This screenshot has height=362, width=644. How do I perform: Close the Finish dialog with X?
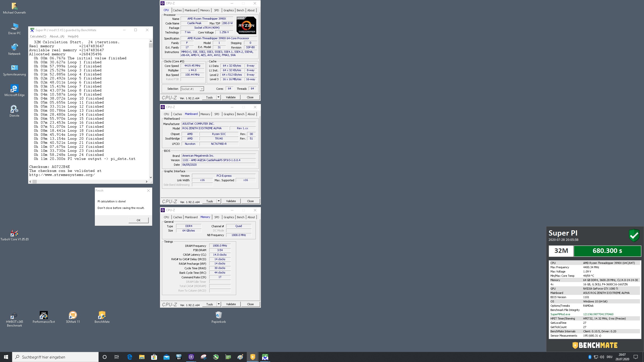(x=148, y=191)
